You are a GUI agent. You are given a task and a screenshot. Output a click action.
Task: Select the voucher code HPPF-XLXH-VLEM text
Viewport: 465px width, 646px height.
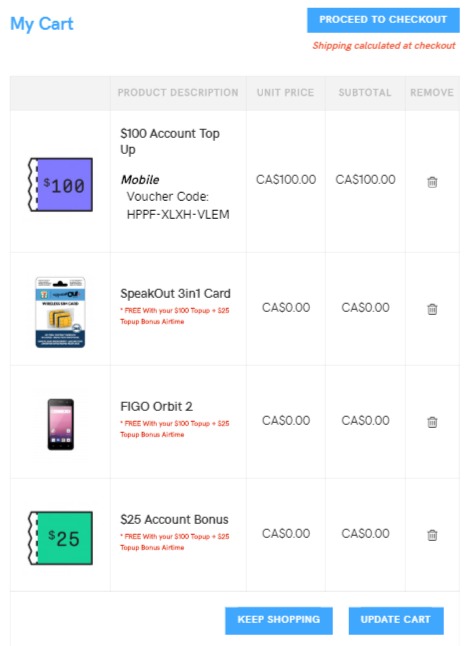click(x=178, y=214)
